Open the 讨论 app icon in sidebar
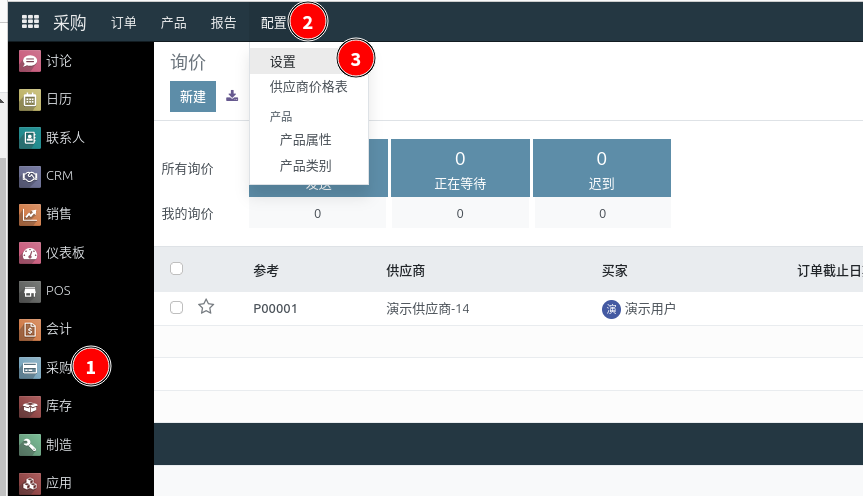Screen dimensions: 863x496 (30, 61)
